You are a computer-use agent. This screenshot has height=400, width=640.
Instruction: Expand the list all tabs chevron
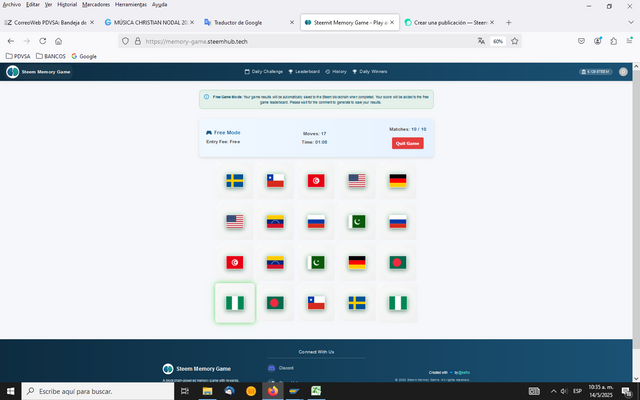pyautogui.click(x=631, y=22)
